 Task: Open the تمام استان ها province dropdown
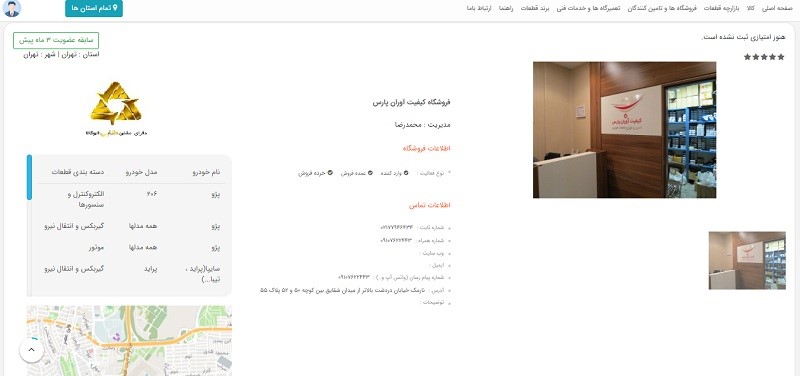coord(94,8)
